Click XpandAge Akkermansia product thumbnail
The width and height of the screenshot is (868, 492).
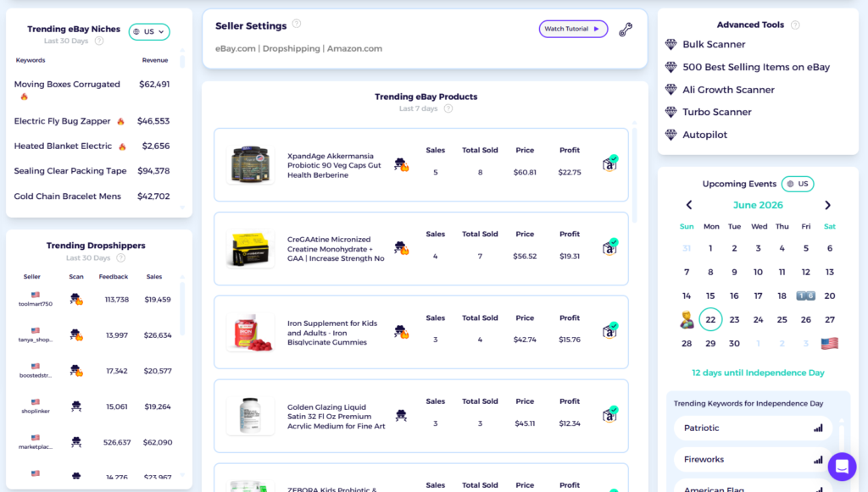[250, 165]
